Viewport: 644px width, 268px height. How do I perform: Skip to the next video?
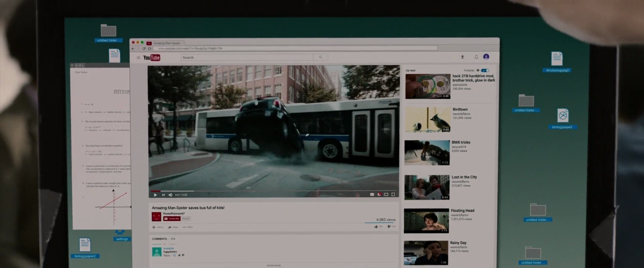(163, 195)
